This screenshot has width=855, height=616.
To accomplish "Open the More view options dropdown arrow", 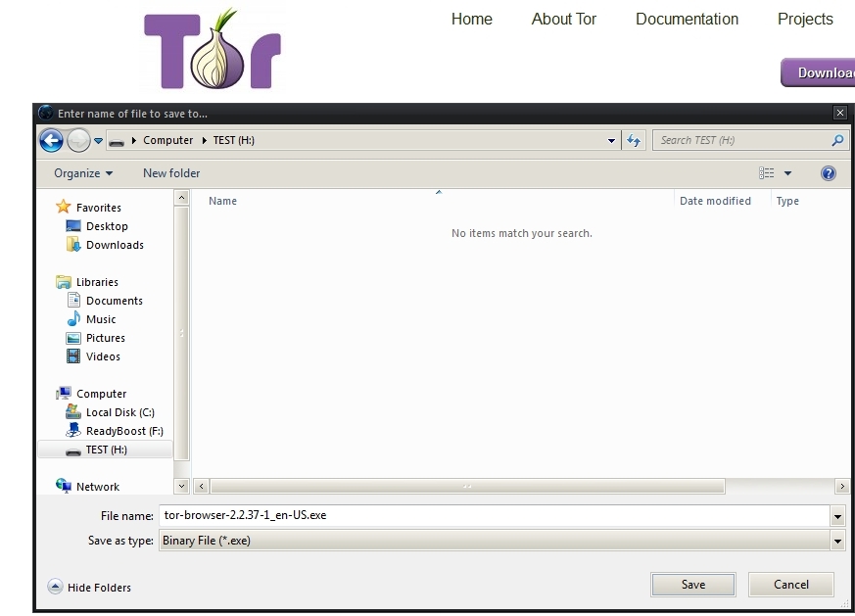I will [x=787, y=173].
